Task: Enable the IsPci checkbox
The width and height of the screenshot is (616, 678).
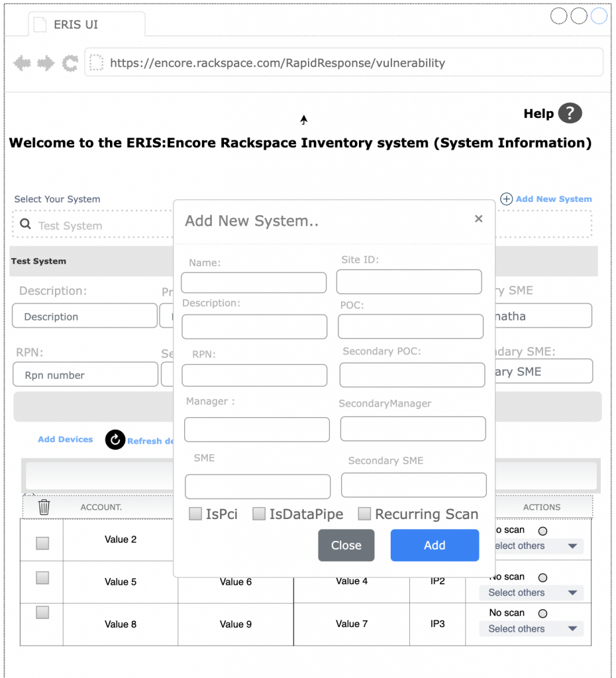Action: (195, 514)
